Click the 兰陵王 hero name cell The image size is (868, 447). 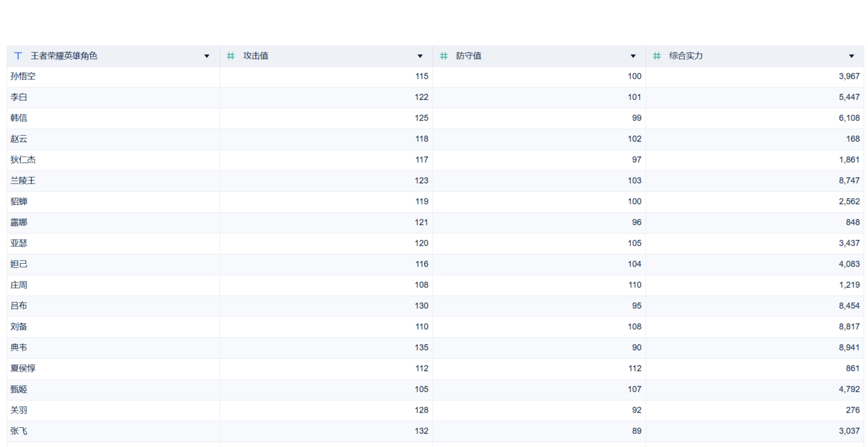[x=113, y=181]
